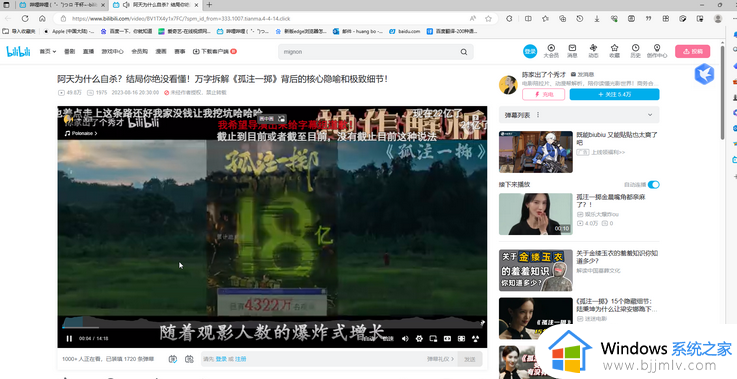
Task: Open the 爱奇艺 bookmark
Action: [x=184, y=32]
